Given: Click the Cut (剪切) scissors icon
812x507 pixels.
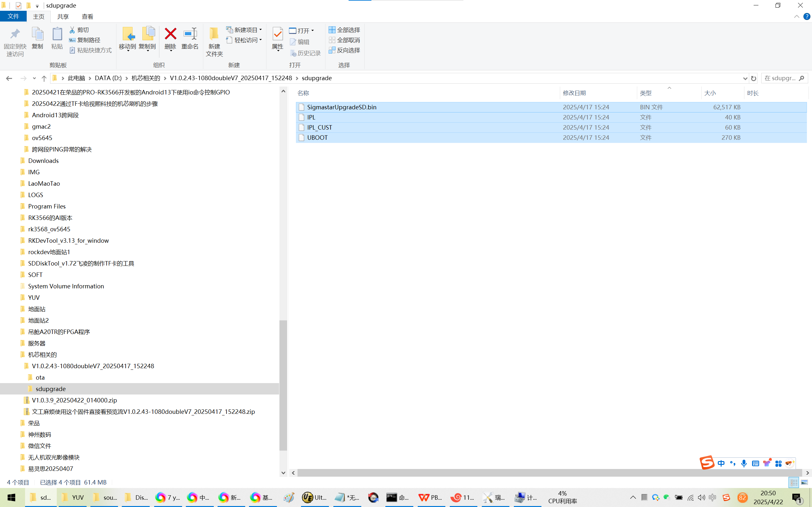Looking at the screenshot, I should (72, 30).
